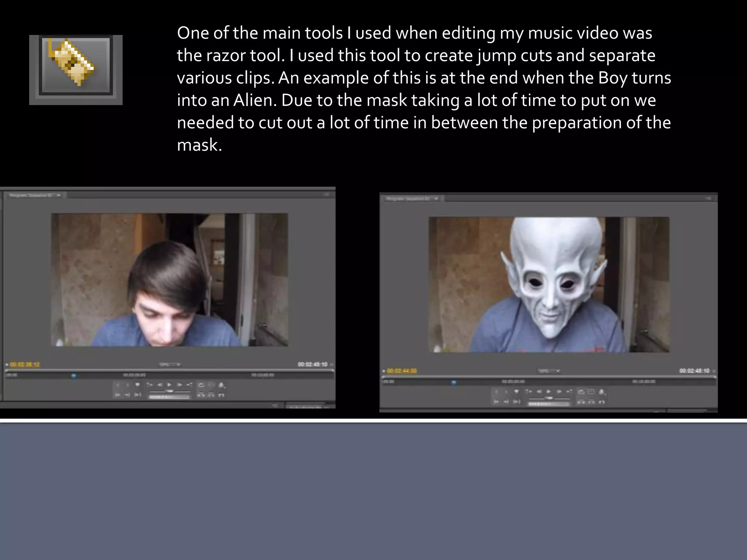
Task: Toggle Safe Margins in right monitor
Action: click(591, 392)
